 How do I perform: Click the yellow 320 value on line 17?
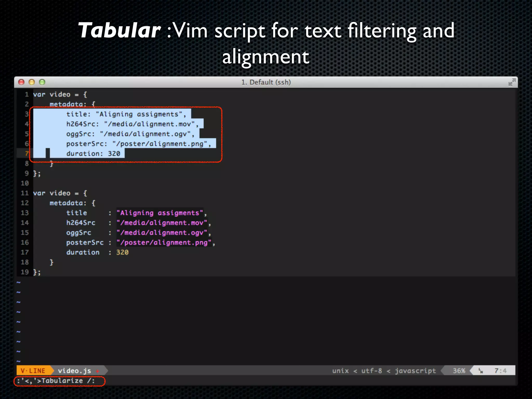coord(122,252)
